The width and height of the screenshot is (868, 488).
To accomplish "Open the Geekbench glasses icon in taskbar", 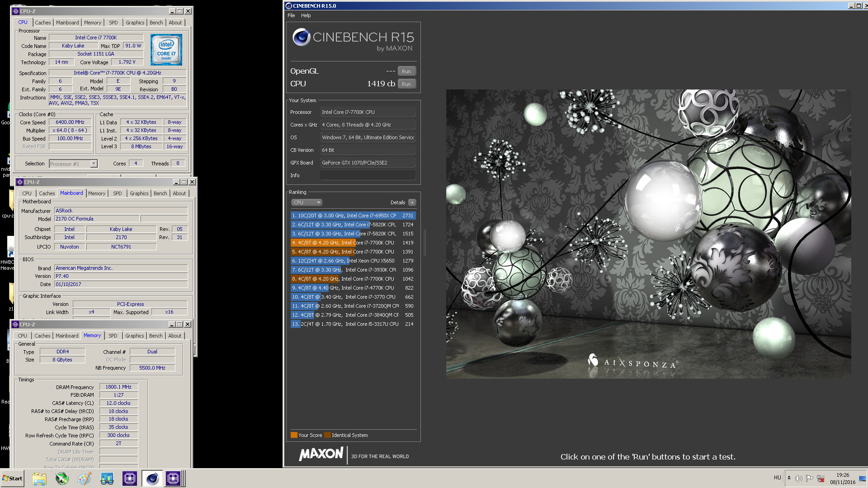I will [x=107, y=479].
